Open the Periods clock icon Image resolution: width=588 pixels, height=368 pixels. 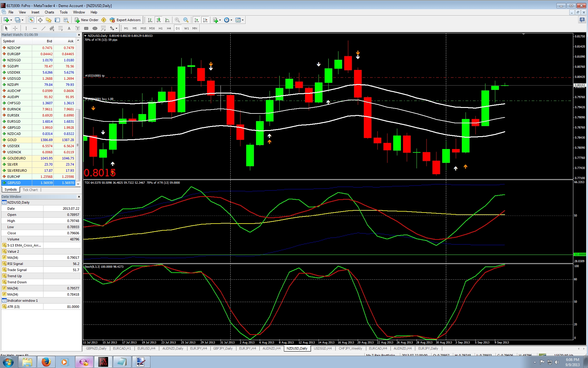[x=227, y=20]
